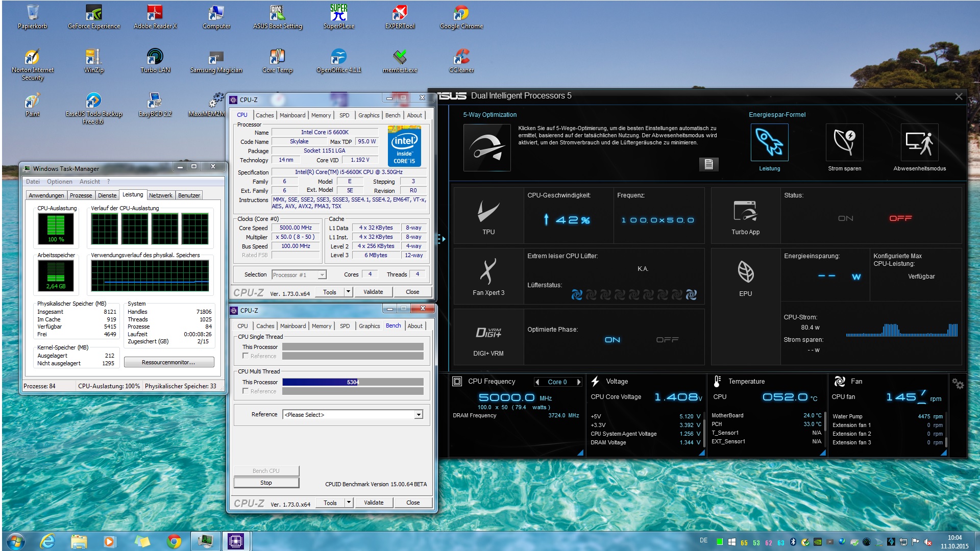Click the next arrow beside Core 0
This screenshot has height=551, width=980.
coord(578,382)
